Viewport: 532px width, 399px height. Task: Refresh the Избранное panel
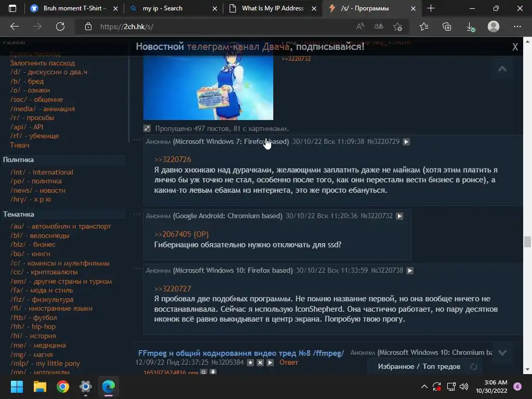click(x=474, y=367)
